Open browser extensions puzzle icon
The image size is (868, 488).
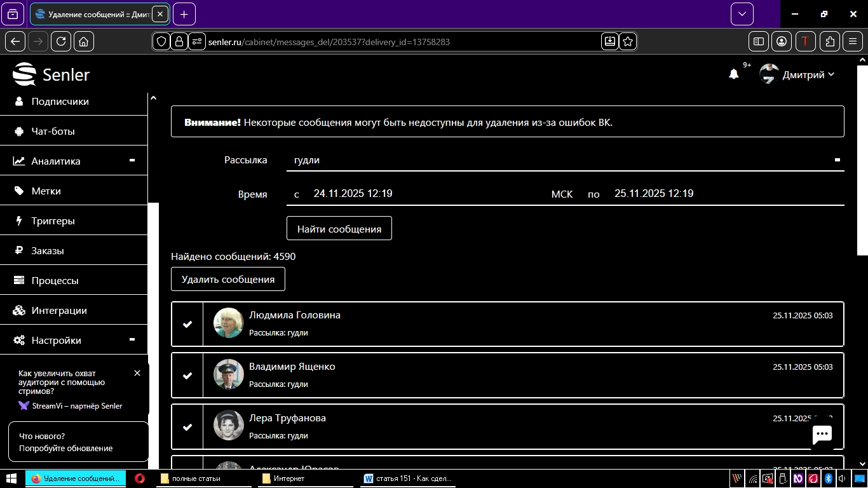(830, 41)
